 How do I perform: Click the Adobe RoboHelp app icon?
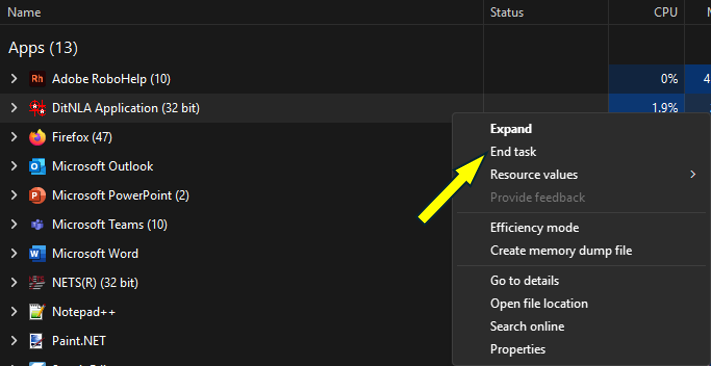37,79
